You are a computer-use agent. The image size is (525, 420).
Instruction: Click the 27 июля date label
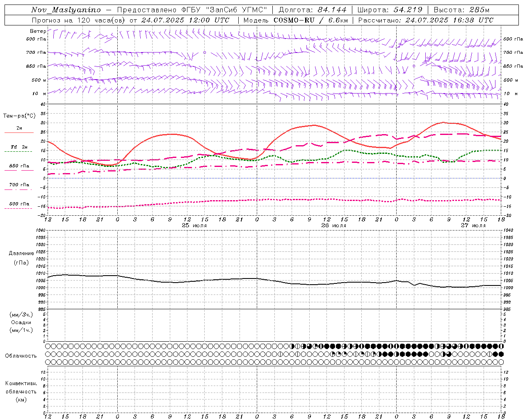coord(473,226)
